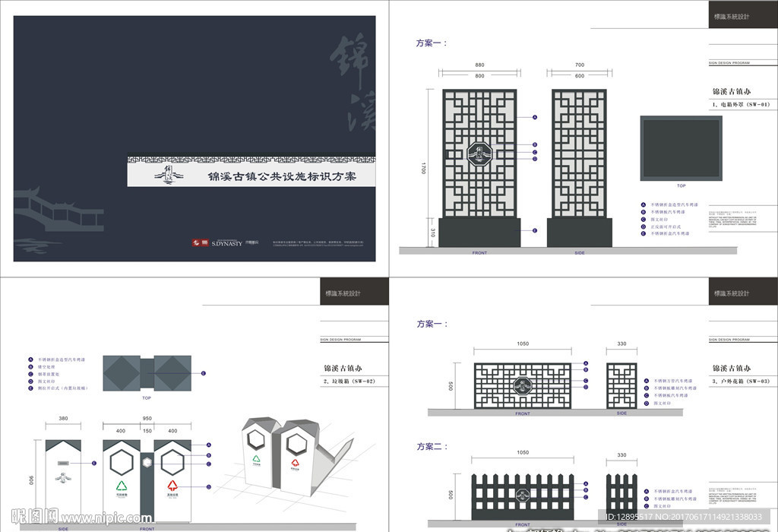Viewport: 778px width, 532px height.
Task: Click the label 1、电箱外罩（SW-01）
Action: tap(741, 105)
